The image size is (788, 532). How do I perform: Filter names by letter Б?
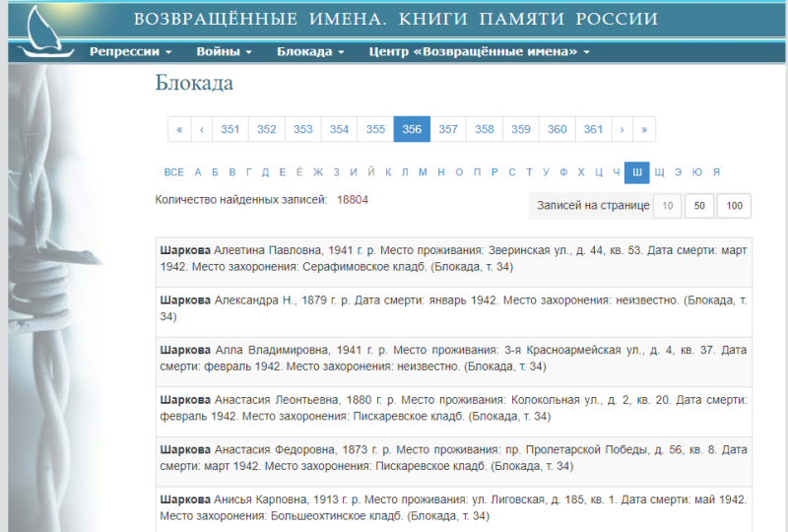(x=215, y=172)
